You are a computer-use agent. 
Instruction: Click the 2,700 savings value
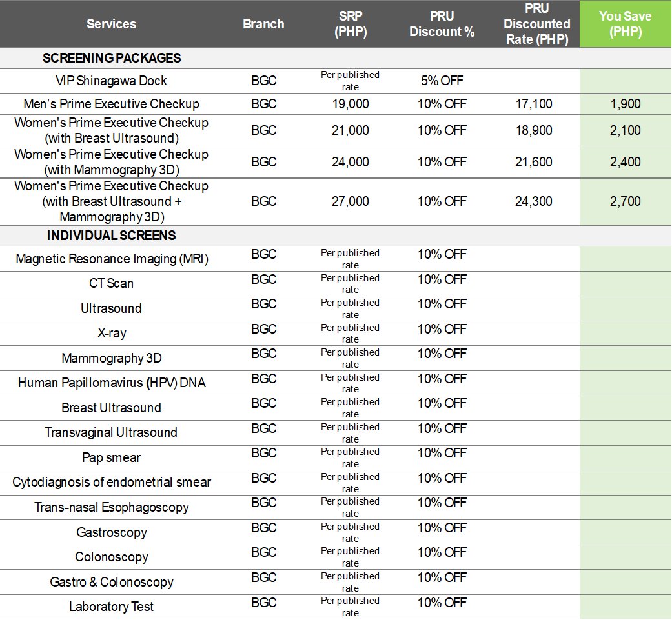[x=626, y=201]
